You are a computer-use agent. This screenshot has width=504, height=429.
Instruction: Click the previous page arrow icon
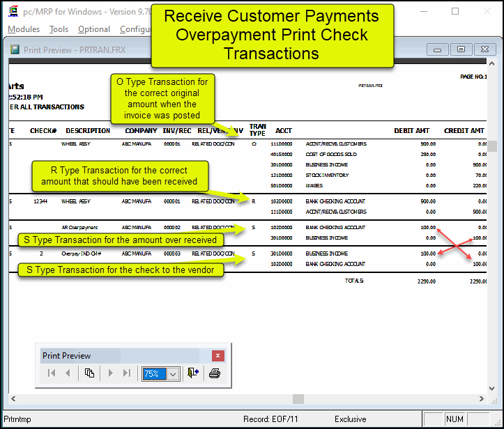68,373
